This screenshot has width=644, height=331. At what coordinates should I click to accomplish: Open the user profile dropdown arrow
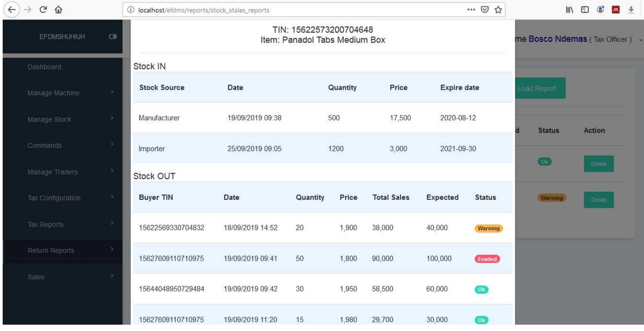tap(640, 40)
